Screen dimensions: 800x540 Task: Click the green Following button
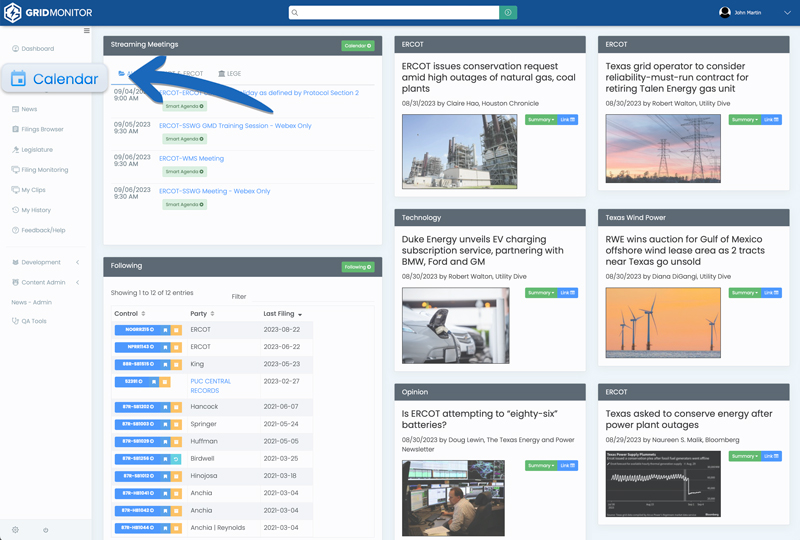point(358,267)
